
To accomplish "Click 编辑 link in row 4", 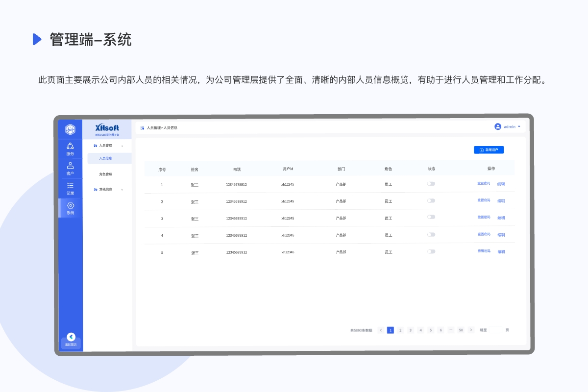I will (x=501, y=235).
